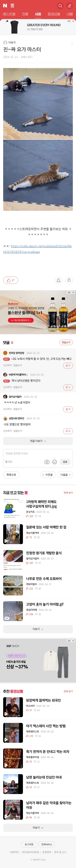Expand 더보기 under trending posts list
The height and width of the screenshot is (868, 76).
point(38,629)
